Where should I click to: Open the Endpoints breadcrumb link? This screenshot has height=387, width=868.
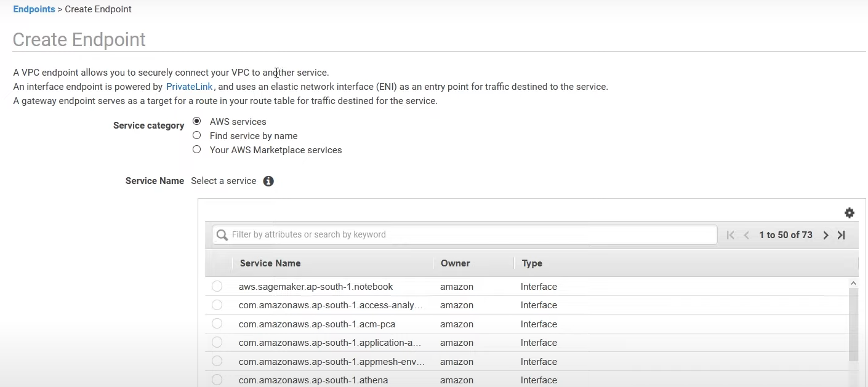[34, 9]
